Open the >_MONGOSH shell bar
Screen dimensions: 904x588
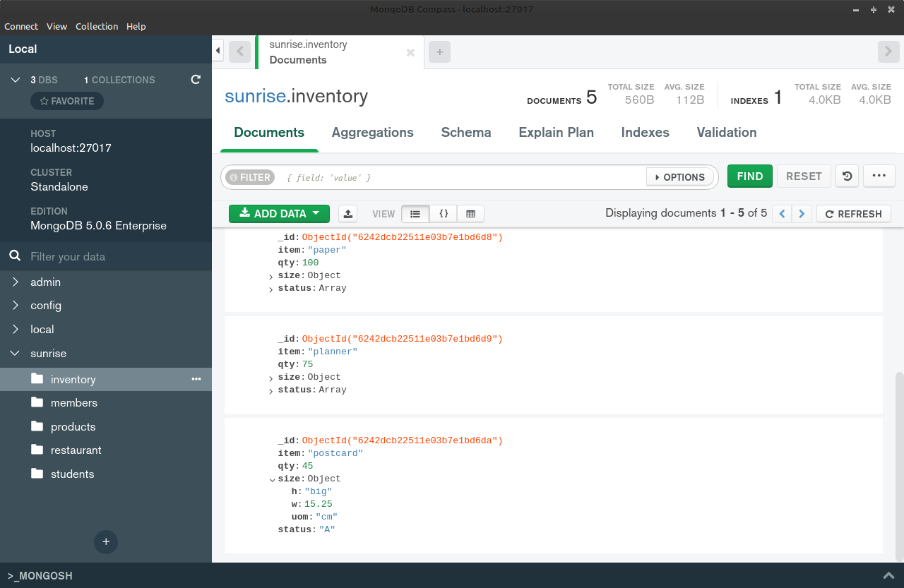452,575
